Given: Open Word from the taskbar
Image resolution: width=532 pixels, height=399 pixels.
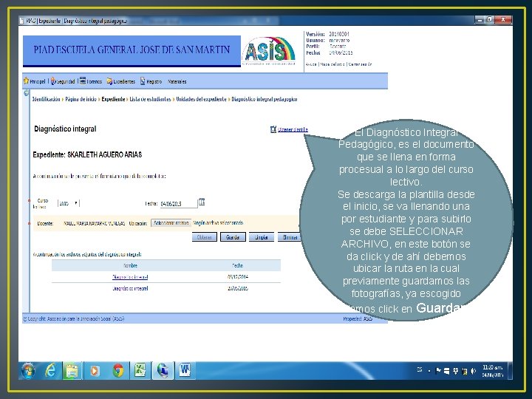Looking at the screenshot, I should point(185,370).
